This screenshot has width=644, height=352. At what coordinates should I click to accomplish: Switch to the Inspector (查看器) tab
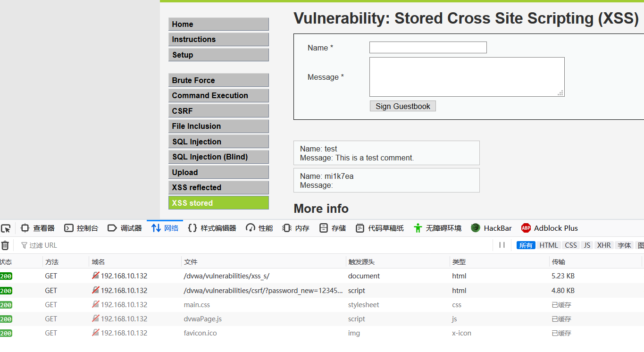38,228
